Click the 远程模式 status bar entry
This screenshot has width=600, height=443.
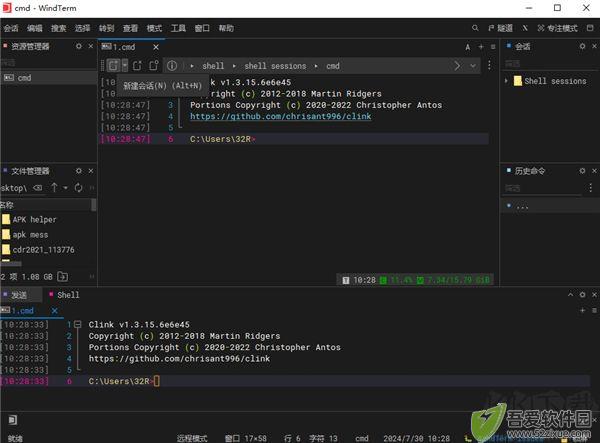point(192,438)
